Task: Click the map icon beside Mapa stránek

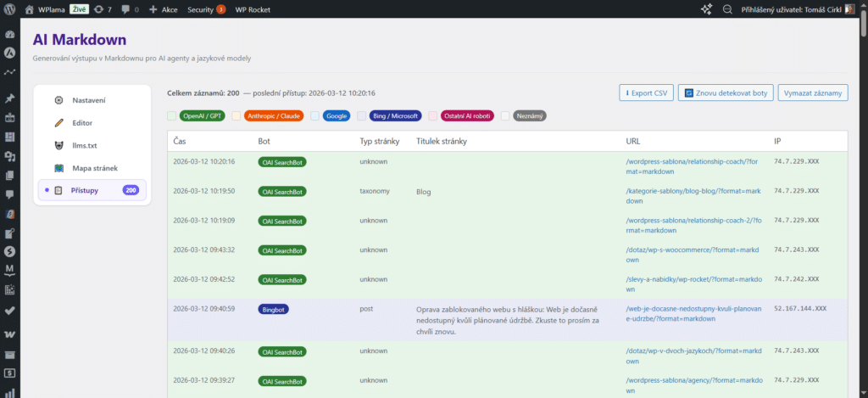Action: click(58, 168)
